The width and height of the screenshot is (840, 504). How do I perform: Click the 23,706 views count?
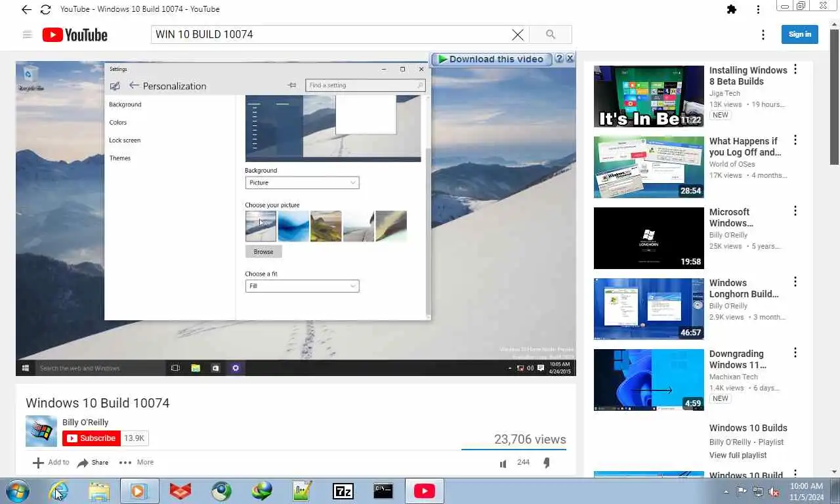530,440
